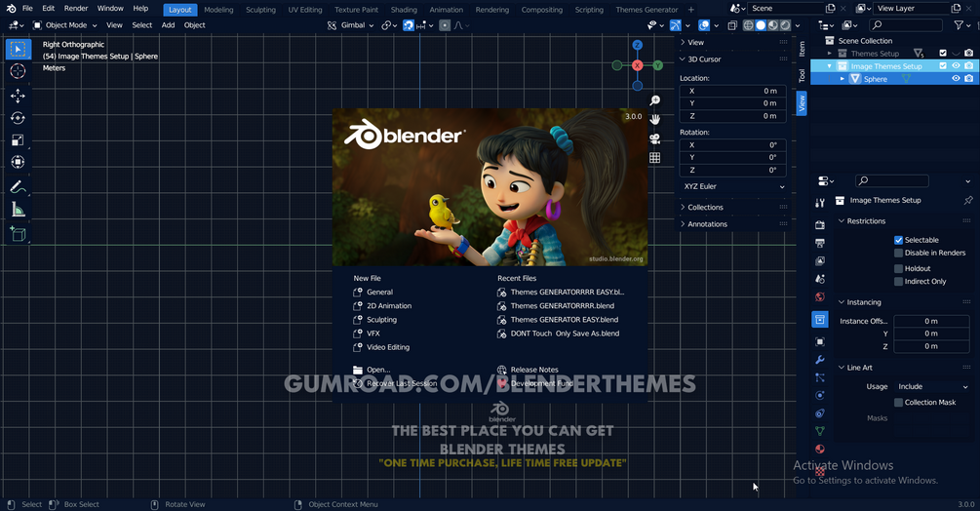Open the File menu
This screenshot has width=980, height=511.
(27, 9)
